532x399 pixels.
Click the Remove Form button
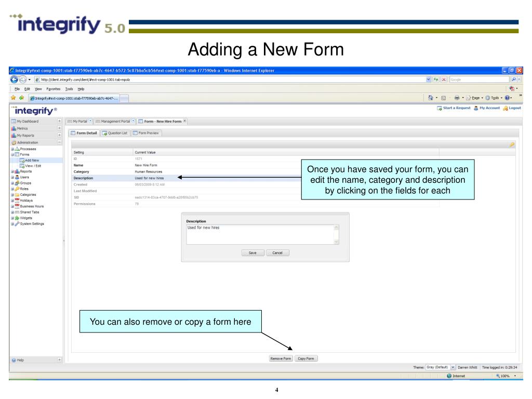point(281,358)
